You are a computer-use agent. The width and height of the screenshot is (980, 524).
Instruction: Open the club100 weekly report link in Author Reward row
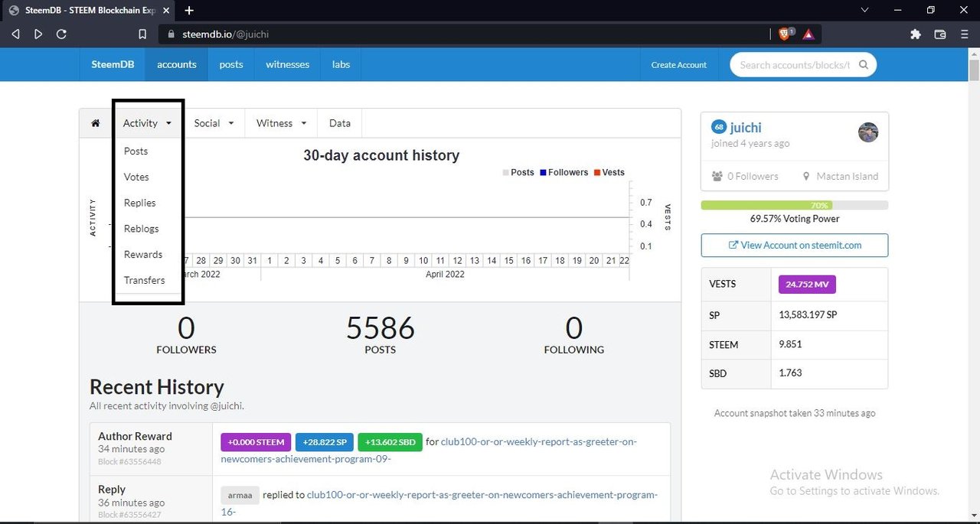tap(429, 451)
